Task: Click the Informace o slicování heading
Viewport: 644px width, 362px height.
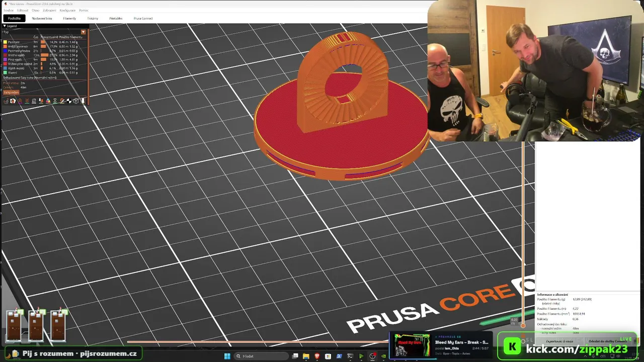Action: pyautogui.click(x=552, y=295)
